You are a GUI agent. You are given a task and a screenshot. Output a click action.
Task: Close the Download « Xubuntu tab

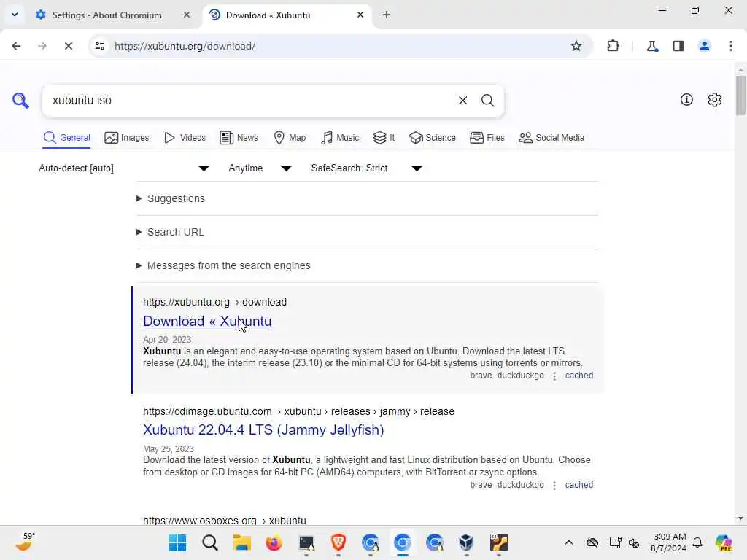(360, 15)
